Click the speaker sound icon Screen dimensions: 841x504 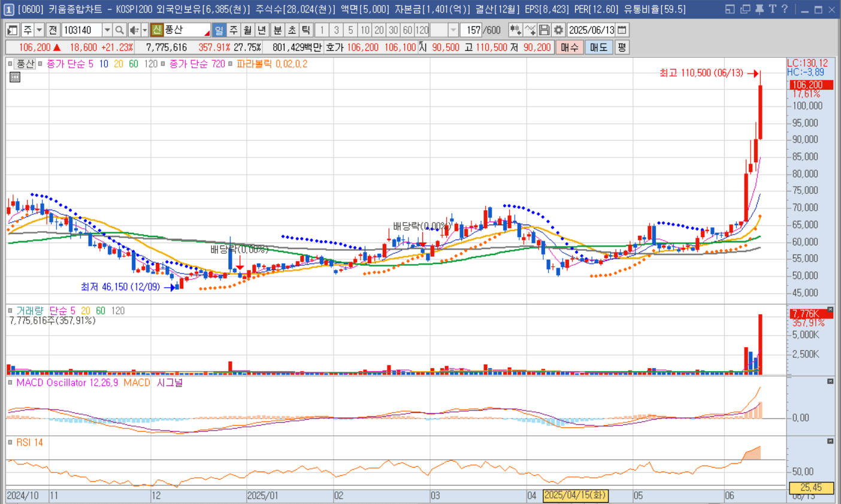(134, 30)
